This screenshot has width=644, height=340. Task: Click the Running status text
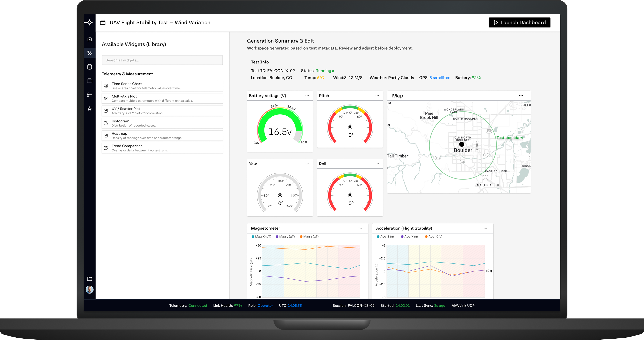pyautogui.click(x=323, y=71)
